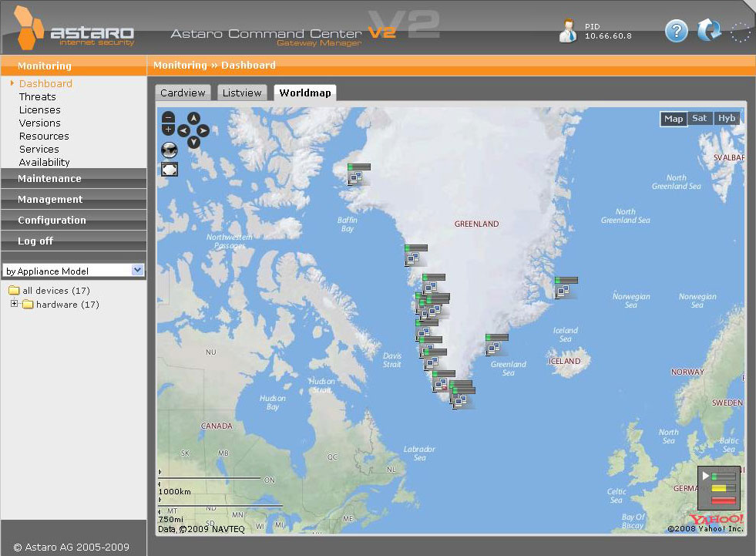Click the world globe overview icon
The width and height of the screenshot is (756, 556).
(170, 149)
